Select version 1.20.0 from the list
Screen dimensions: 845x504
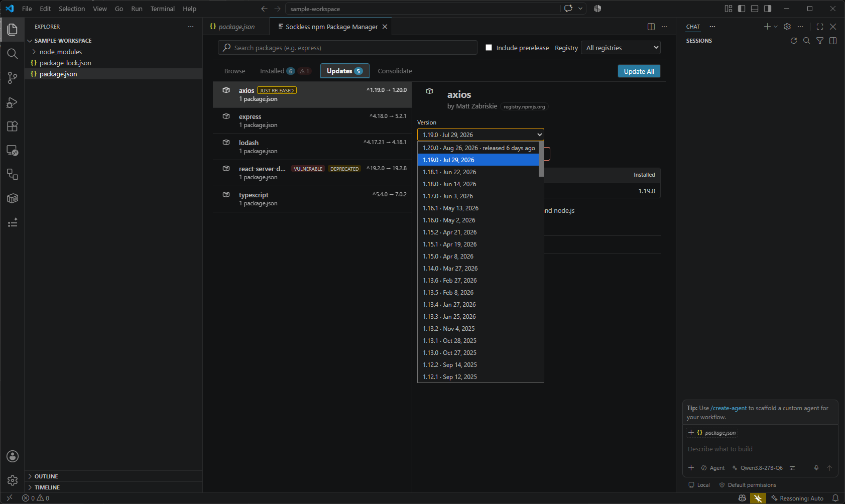478,148
